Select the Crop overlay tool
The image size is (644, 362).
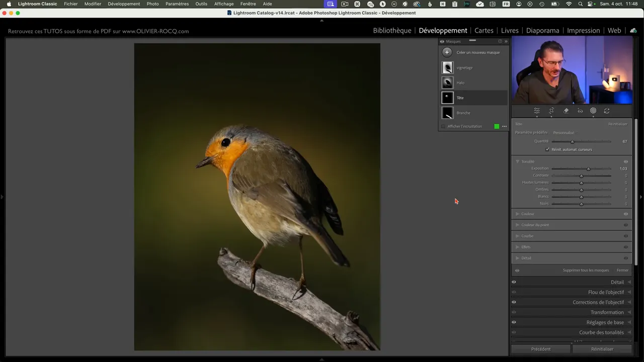coord(551,111)
